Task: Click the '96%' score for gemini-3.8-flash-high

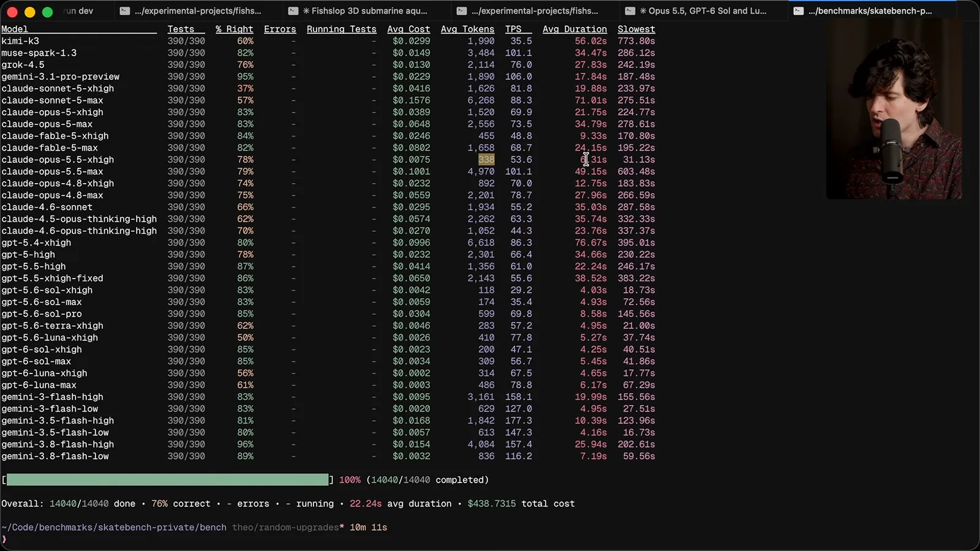Action: [246, 444]
